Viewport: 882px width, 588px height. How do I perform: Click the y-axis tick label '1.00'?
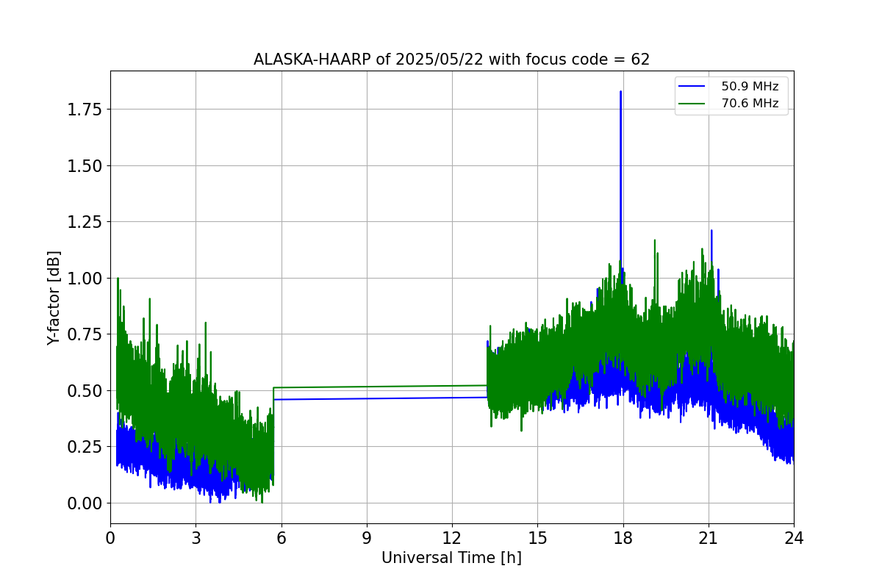[86, 279]
